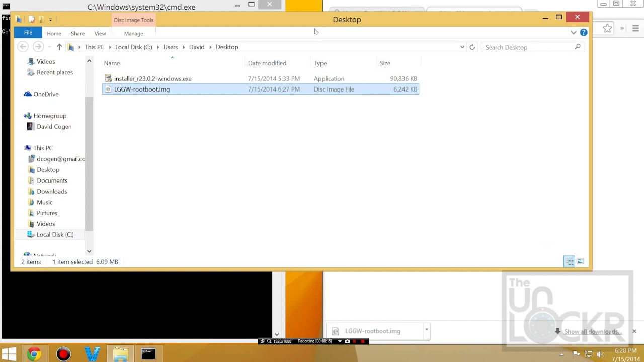This screenshot has width=644, height=362.
Task: Click navigation pane scrollbar up arrow
Action: (89, 61)
